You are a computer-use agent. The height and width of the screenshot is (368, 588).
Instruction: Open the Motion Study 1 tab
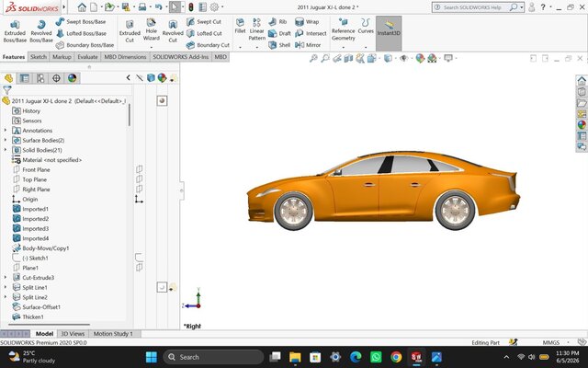[x=113, y=333]
